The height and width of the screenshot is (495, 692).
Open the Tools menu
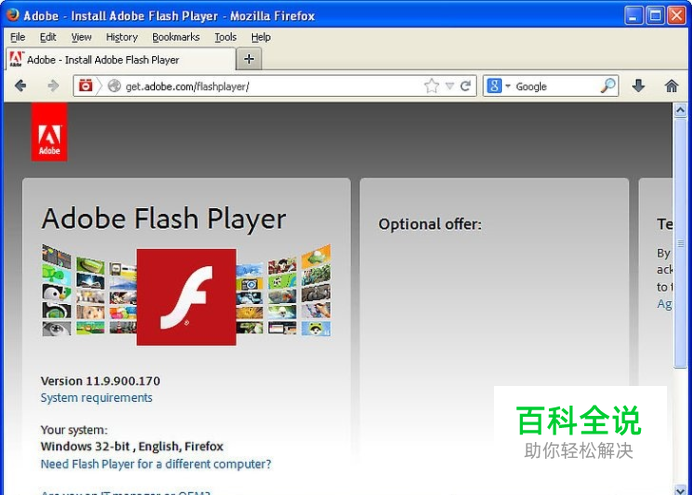click(x=226, y=37)
